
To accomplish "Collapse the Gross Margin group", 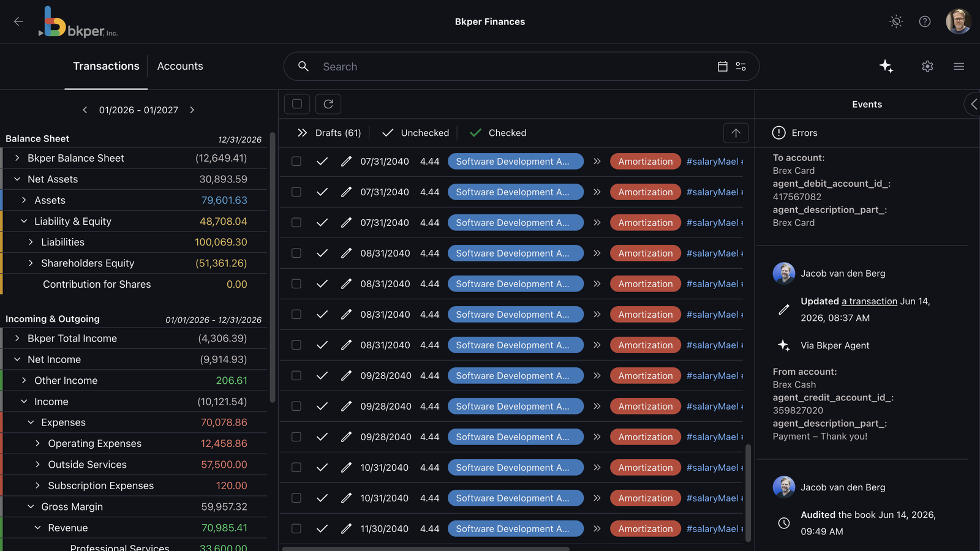I will click(31, 506).
